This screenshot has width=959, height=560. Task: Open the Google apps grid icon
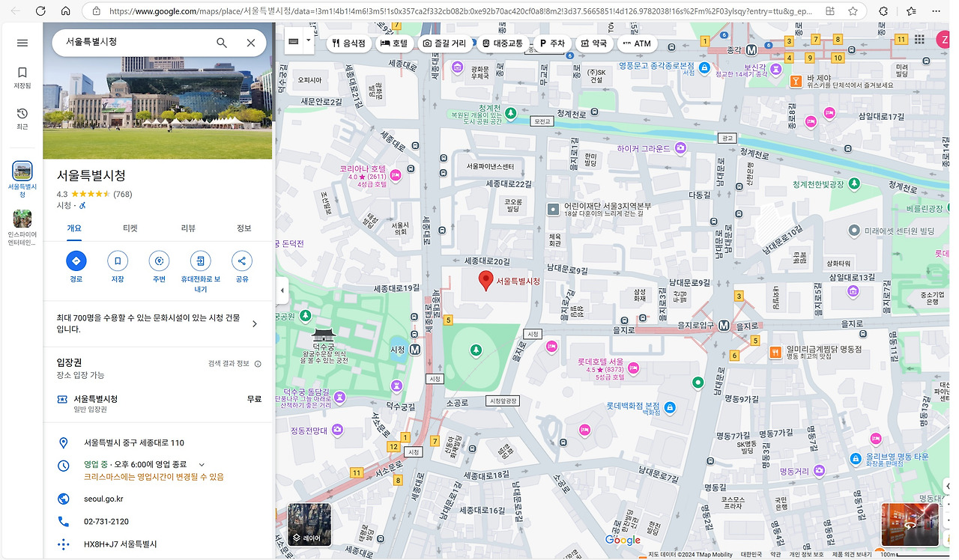point(919,40)
